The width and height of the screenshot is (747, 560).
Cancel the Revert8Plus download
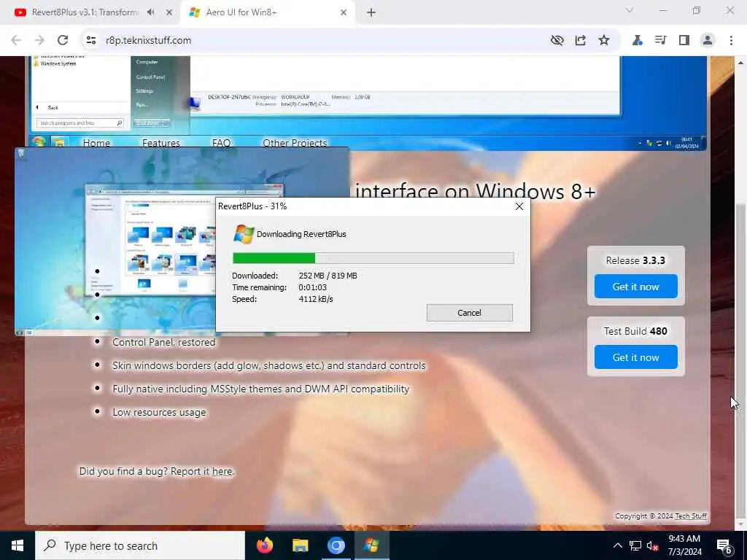[x=469, y=313]
